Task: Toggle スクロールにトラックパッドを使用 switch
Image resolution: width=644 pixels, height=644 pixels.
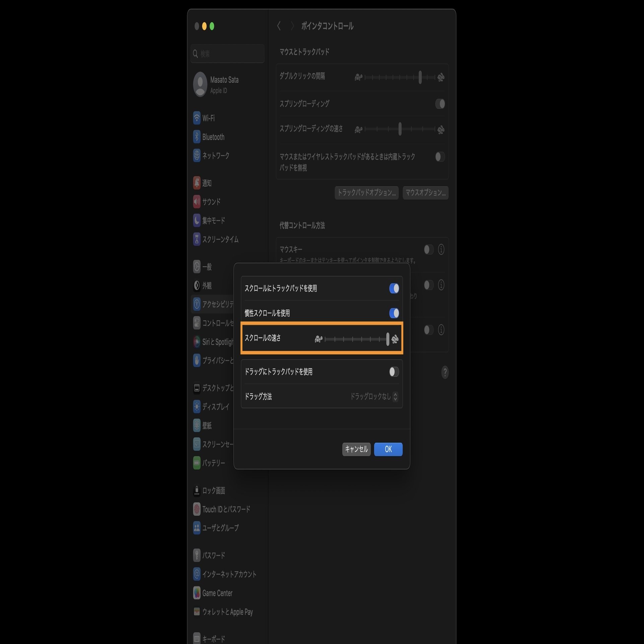Action: [x=394, y=288]
